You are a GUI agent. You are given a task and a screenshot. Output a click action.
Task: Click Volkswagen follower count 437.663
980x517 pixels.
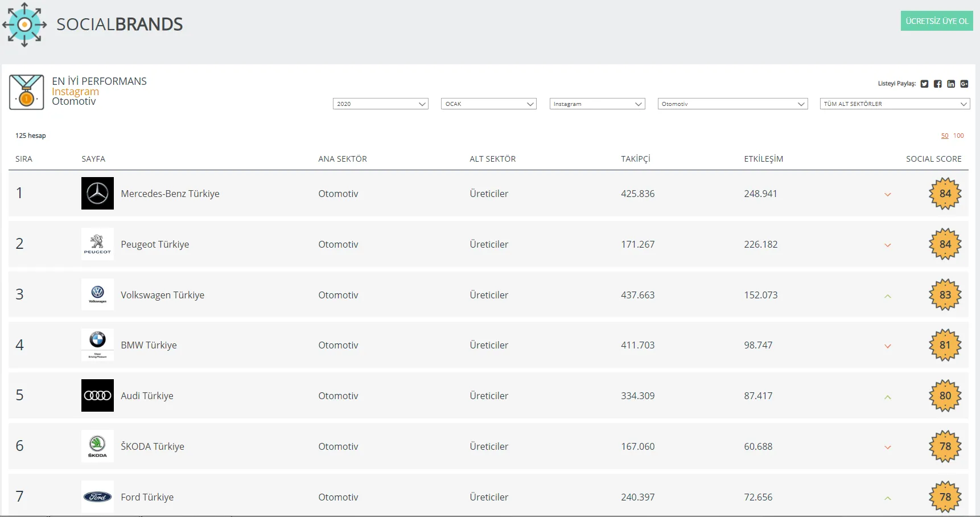(638, 295)
